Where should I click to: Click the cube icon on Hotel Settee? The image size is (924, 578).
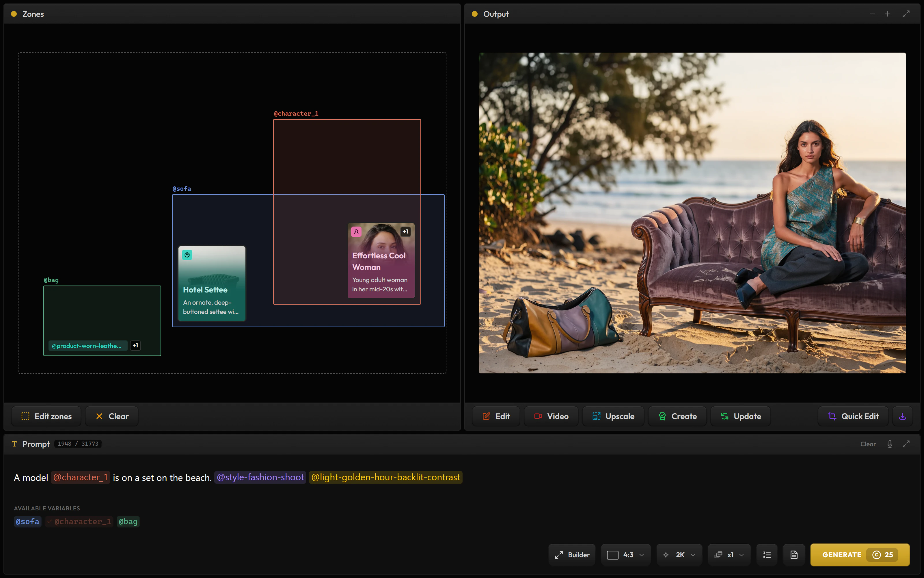coord(187,255)
